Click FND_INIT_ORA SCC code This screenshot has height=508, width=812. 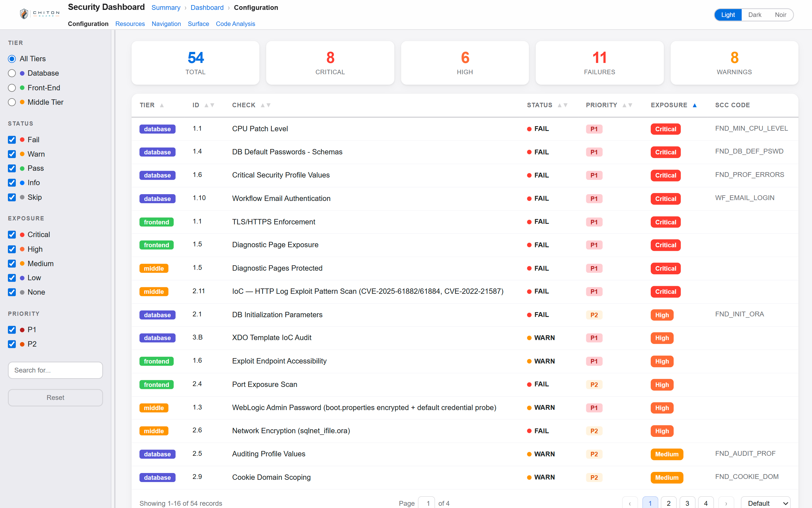coord(739,314)
